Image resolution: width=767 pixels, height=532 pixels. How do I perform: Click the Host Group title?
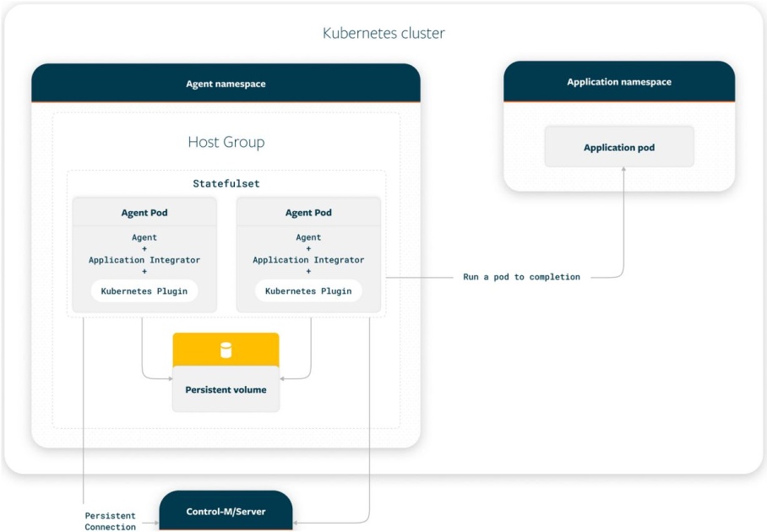point(226,142)
